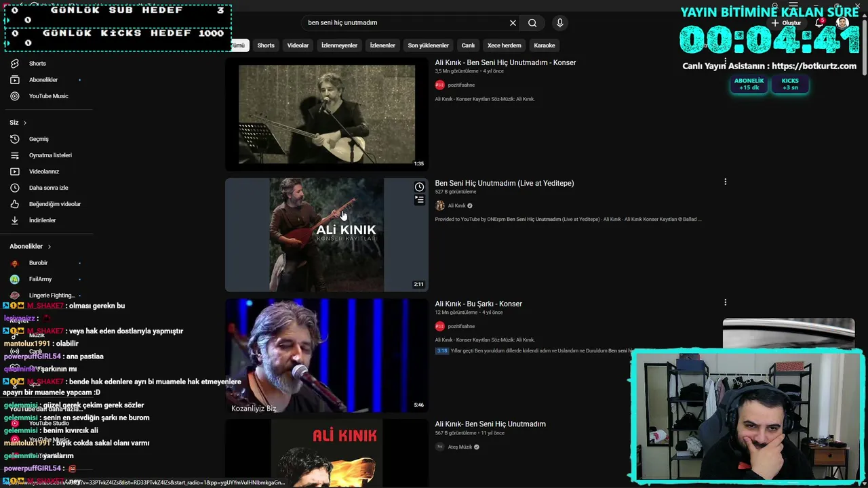Click Watch later clock on Yeditepe thumbnail

pos(419,187)
